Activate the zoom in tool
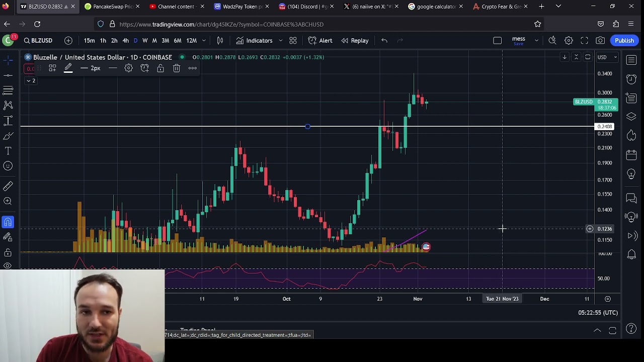This screenshot has height=362, width=644. pos(8,201)
